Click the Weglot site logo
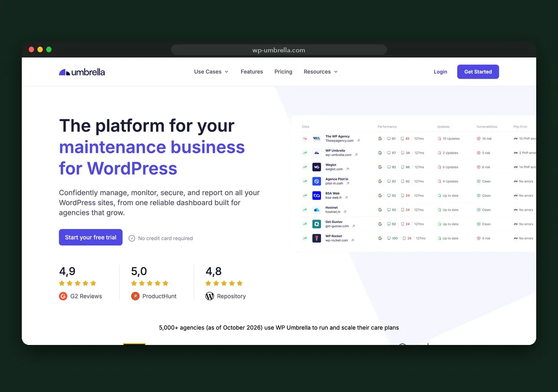This screenshot has height=392, width=558. (316, 167)
